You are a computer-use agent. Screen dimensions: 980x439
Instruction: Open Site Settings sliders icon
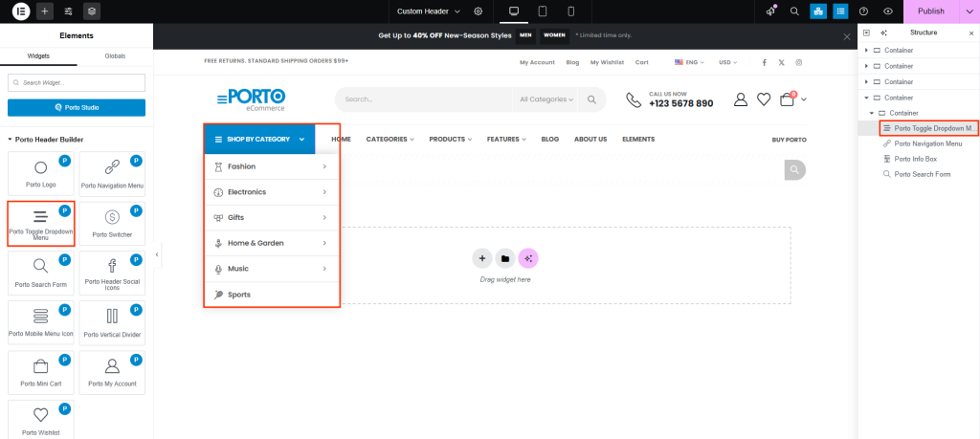68,11
